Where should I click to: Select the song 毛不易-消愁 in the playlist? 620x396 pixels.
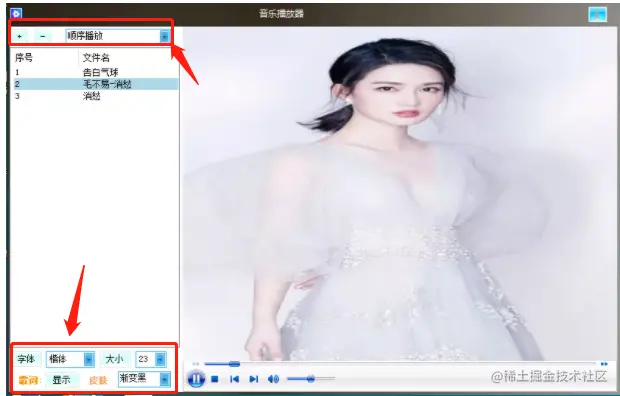pos(96,84)
